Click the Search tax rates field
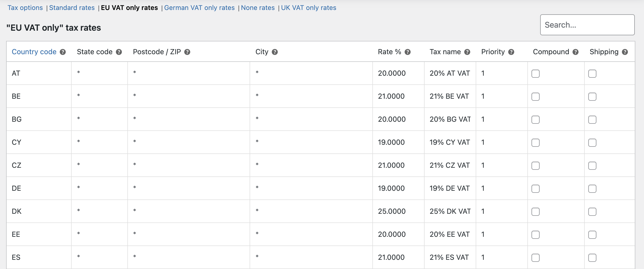This screenshot has width=644, height=269. coord(587,25)
